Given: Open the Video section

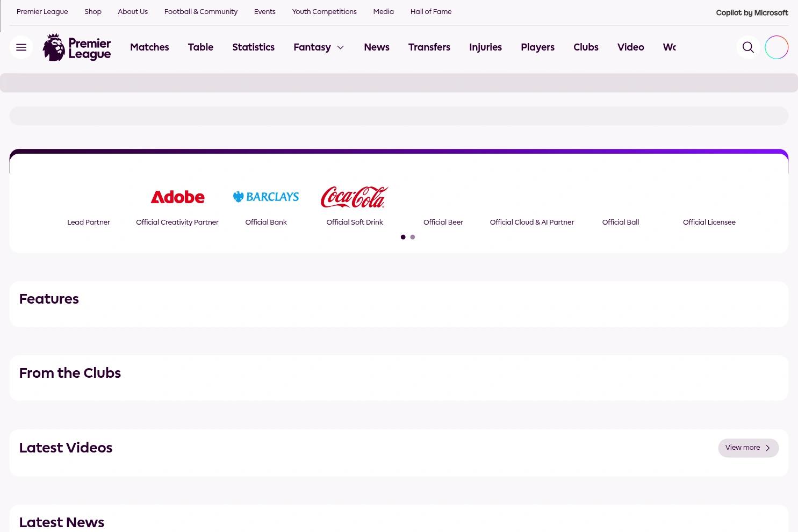Looking at the screenshot, I should (631, 47).
